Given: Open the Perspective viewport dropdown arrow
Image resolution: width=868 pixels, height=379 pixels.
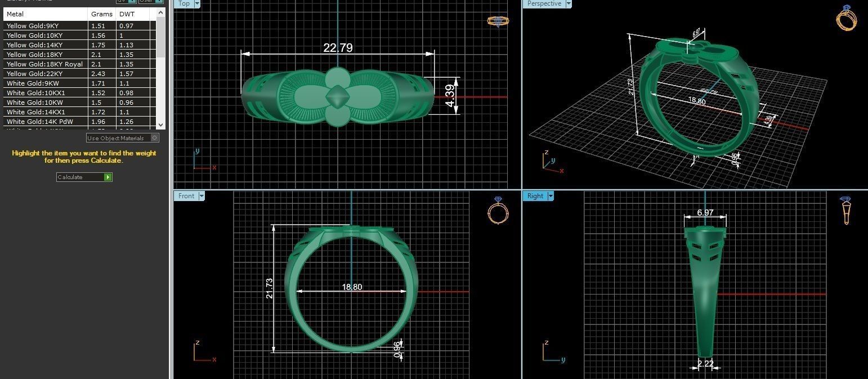Looking at the screenshot, I should [569, 3].
